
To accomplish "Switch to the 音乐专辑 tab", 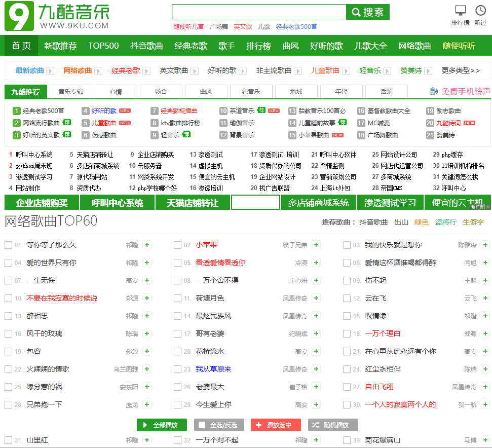I will (x=70, y=92).
